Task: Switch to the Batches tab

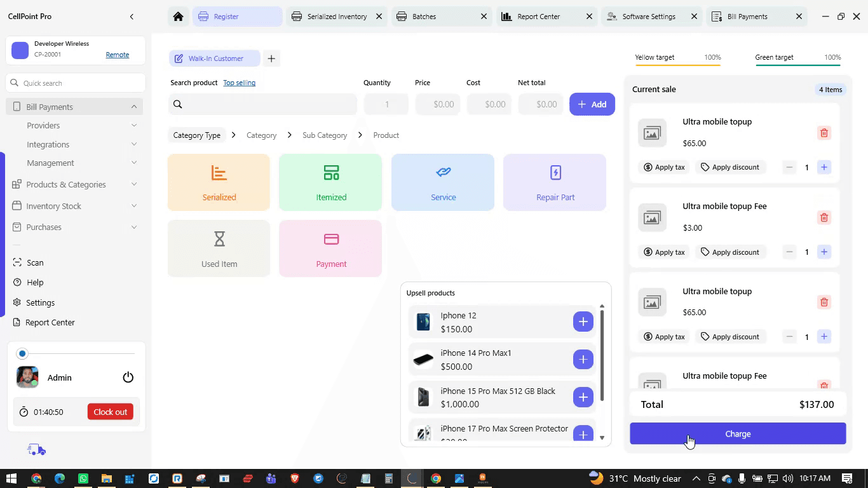Action: (x=442, y=17)
